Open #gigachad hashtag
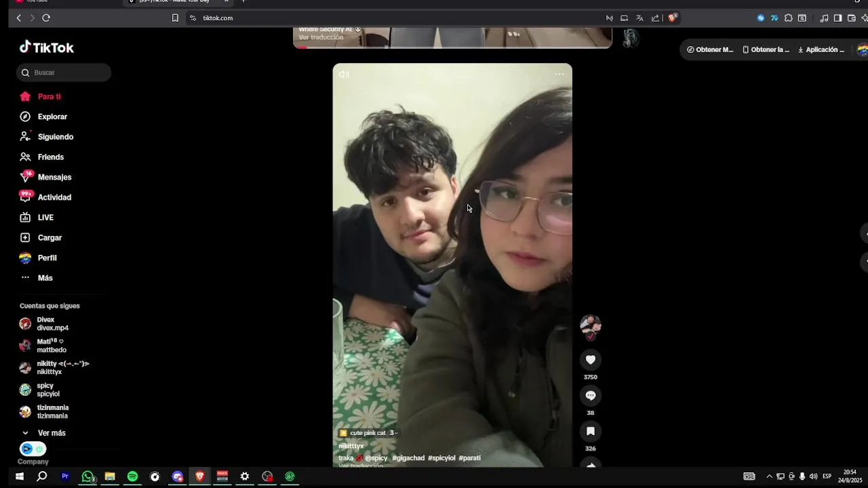 (408, 458)
